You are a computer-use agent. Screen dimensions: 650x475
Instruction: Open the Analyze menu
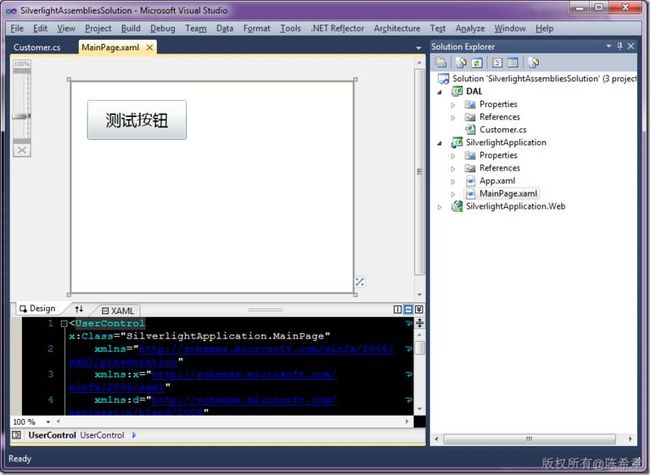(470, 28)
